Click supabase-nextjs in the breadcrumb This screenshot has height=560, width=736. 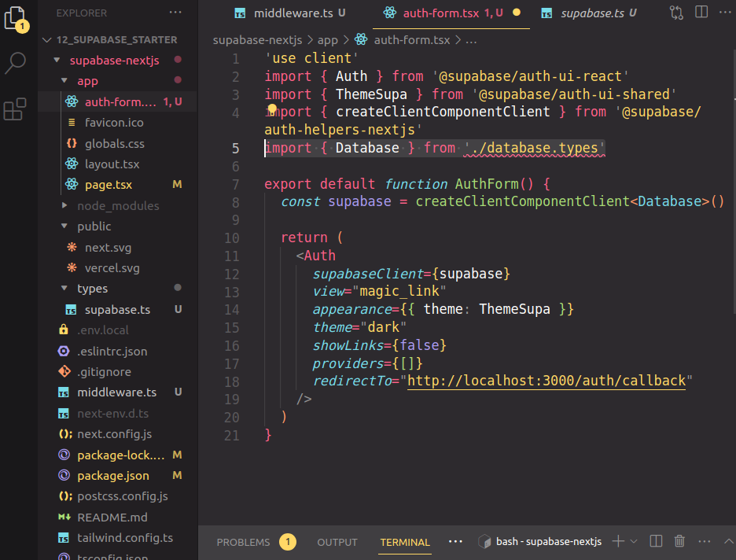[x=257, y=40]
